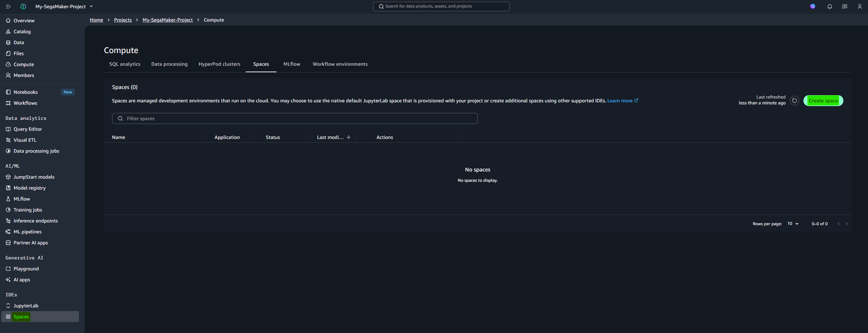The image size is (868, 333).
Task: Open Members in the sidebar
Action: 40,75
